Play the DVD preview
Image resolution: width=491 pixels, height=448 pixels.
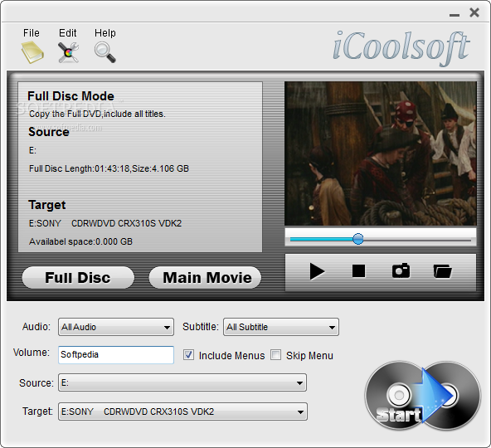click(x=317, y=271)
